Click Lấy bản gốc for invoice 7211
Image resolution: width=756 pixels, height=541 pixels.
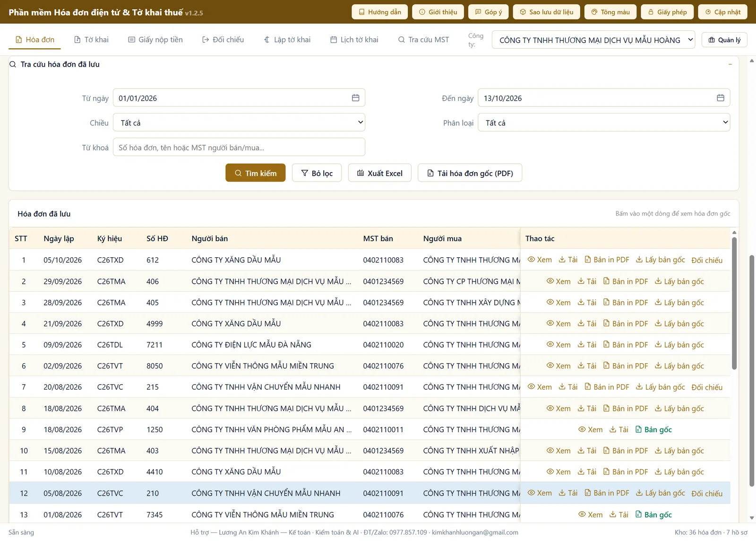click(679, 345)
